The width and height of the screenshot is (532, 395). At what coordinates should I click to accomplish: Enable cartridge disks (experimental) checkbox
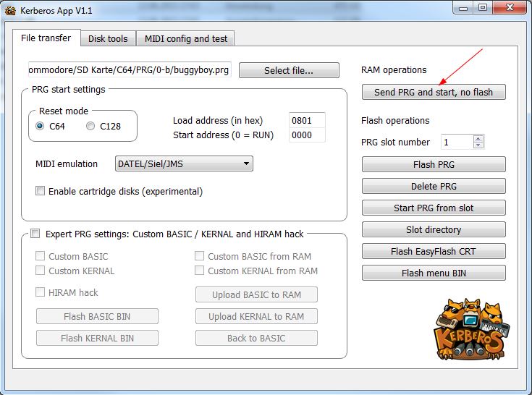point(41,192)
